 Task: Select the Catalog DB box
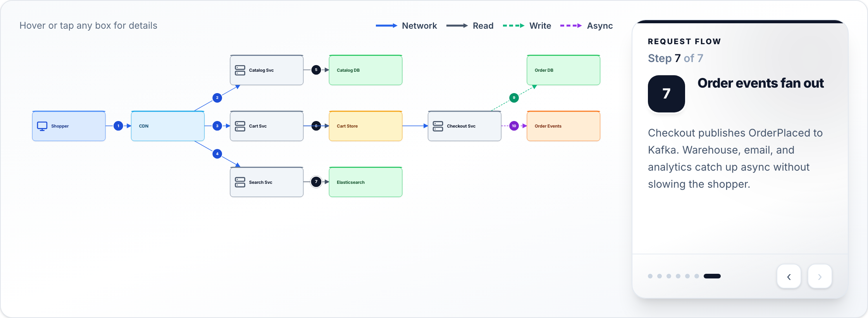tap(365, 70)
